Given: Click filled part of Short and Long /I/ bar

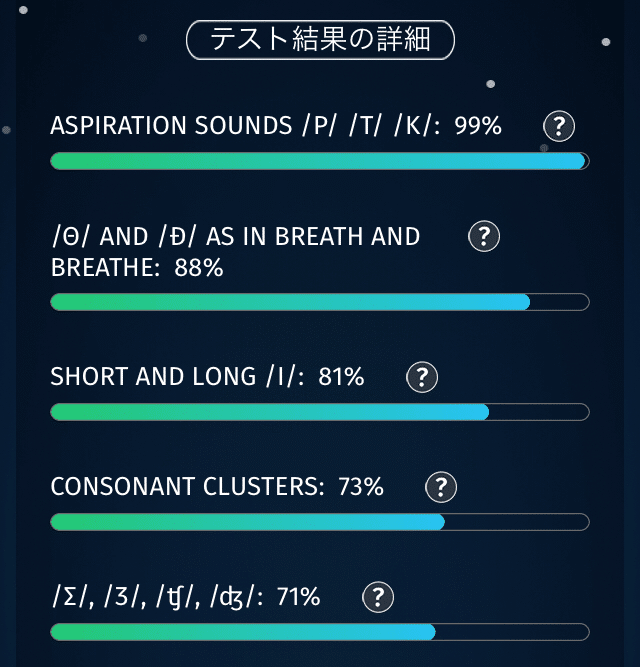Looking at the screenshot, I should pyautogui.click(x=270, y=412).
